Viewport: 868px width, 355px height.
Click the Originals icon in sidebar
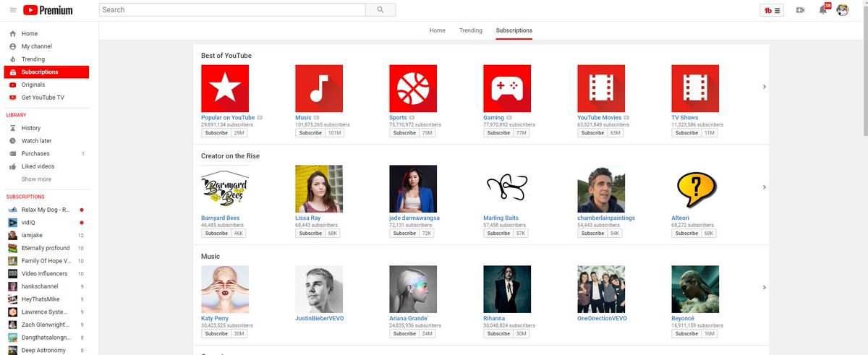coord(12,85)
